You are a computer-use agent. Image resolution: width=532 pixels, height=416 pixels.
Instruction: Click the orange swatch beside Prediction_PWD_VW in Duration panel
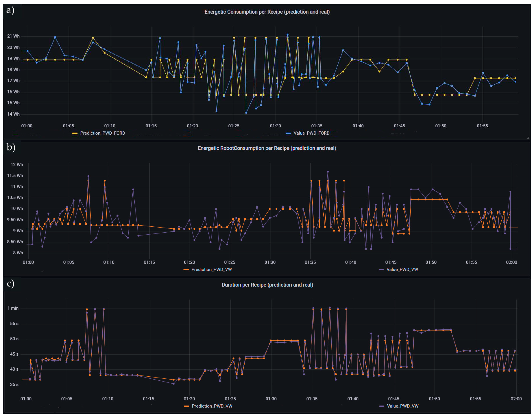point(186,406)
